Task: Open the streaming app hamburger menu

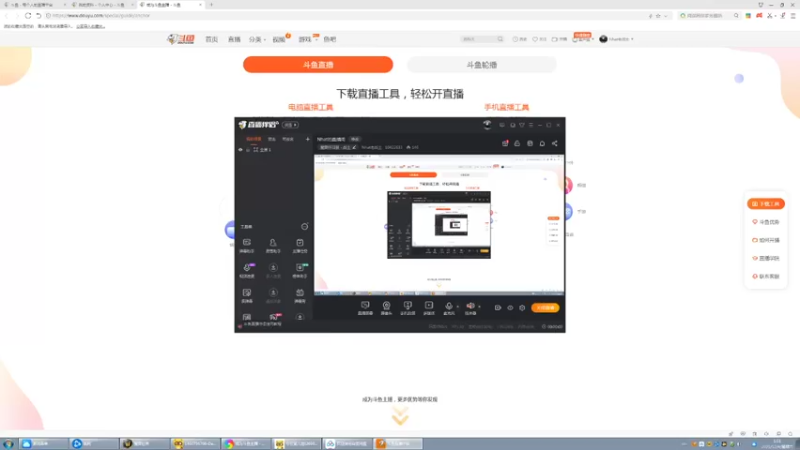Action: (x=531, y=125)
